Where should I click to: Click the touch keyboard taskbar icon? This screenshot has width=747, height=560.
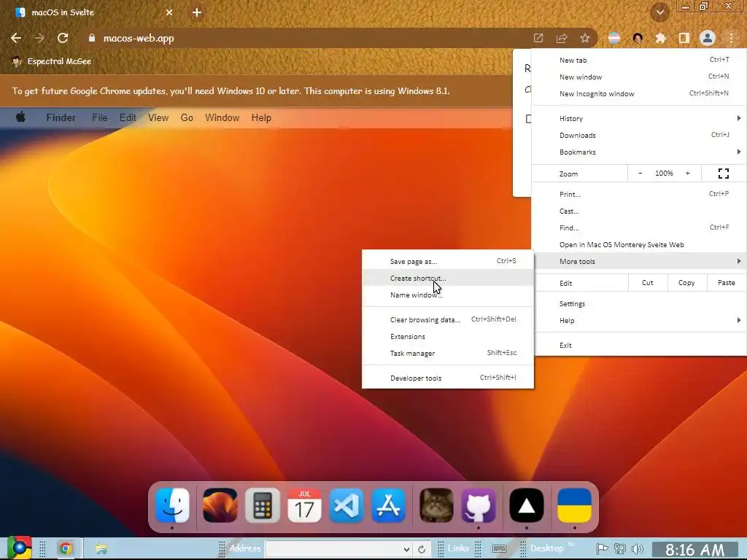pyautogui.click(x=499, y=548)
